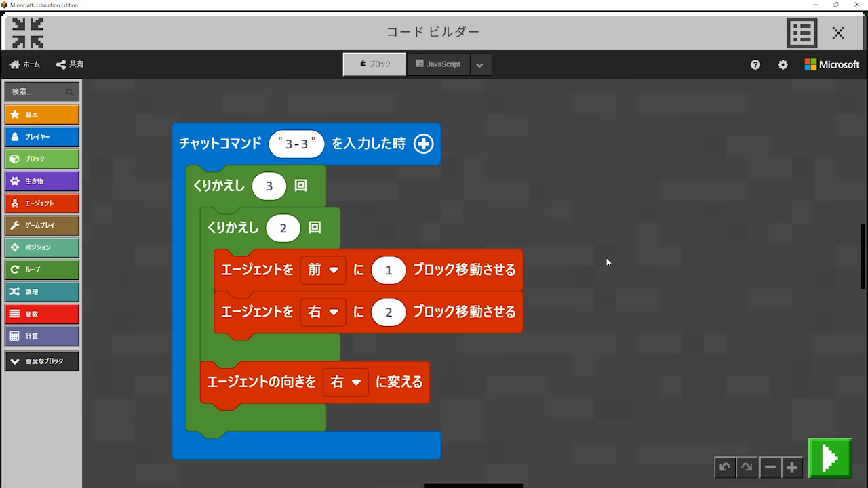Click the list view icon in header
868x488 pixels.
click(802, 33)
